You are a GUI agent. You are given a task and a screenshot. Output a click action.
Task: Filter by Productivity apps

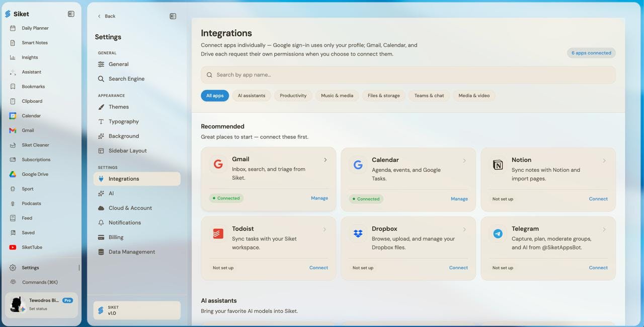pos(293,96)
